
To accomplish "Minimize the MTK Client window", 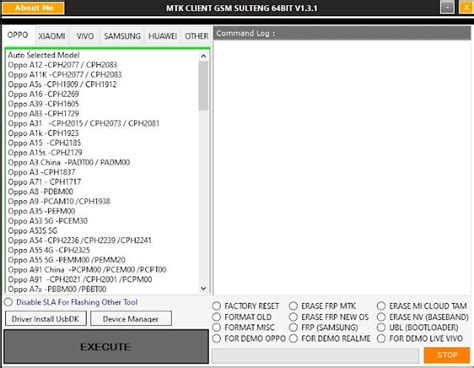I will [447, 7].
